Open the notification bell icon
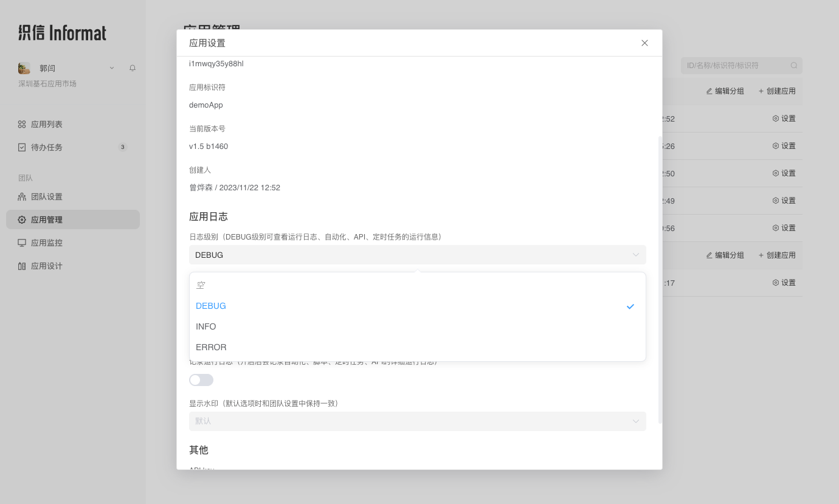 pos(133,67)
